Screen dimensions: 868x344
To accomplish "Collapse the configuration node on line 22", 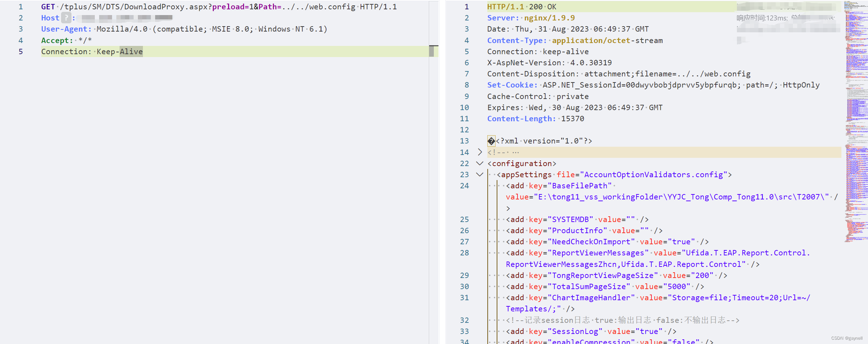I will click(x=480, y=164).
